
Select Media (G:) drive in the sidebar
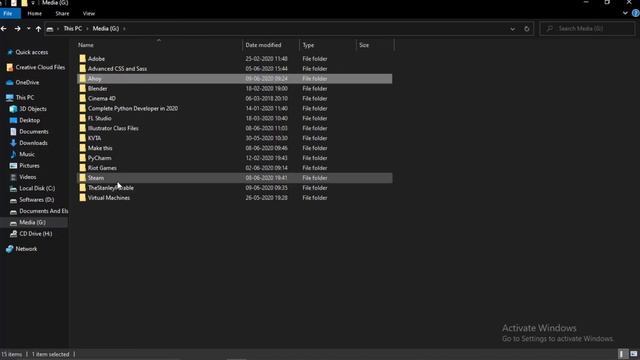pos(32,222)
